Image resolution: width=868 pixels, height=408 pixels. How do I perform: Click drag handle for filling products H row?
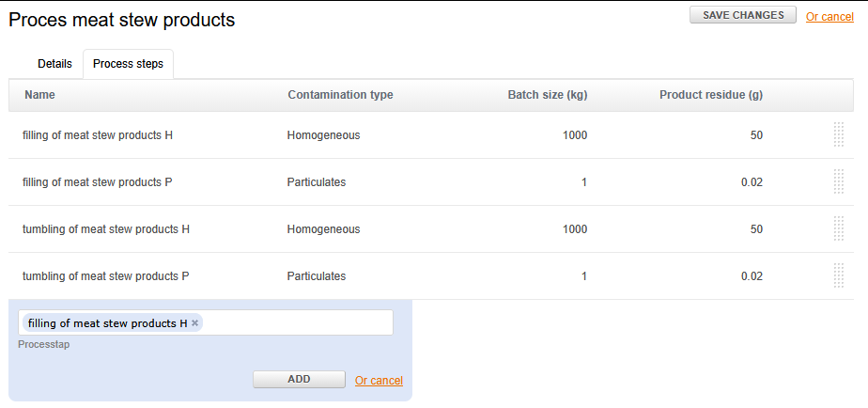tap(839, 134)
